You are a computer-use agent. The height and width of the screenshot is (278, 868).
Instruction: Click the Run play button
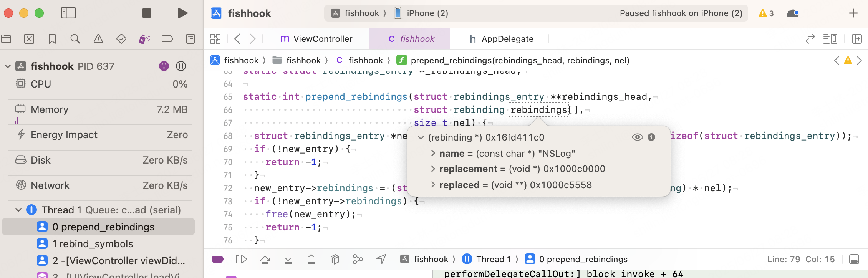(x=182, y=13)
